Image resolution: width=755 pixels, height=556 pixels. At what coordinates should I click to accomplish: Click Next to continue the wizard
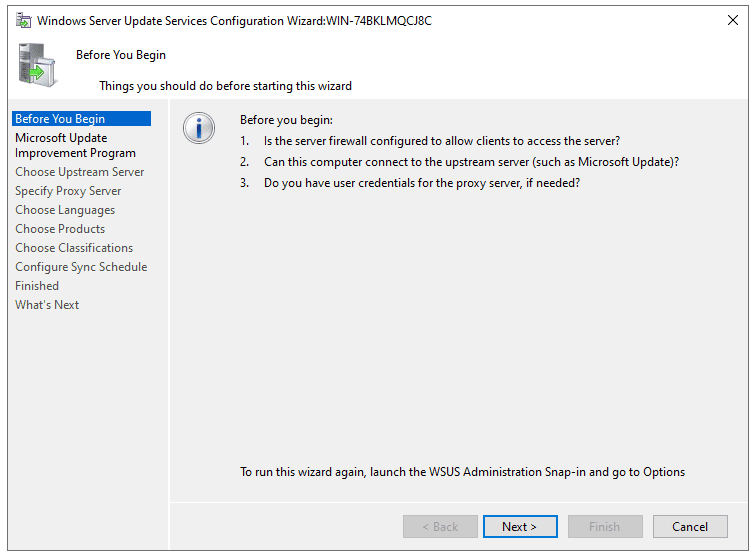pyautogui.click(x=520, y=527)
